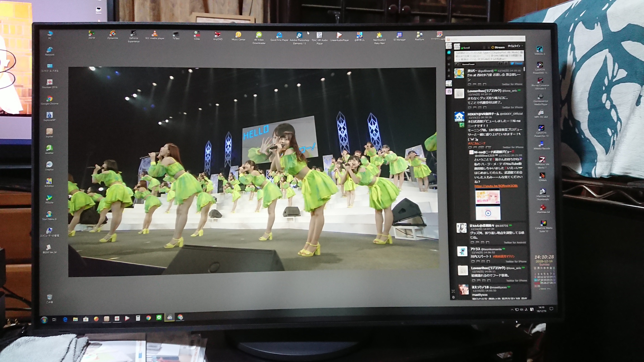The width and height of the screenshot is (644, 362).
Task: Launch QuickTime Player desktop icon
Action: point(279,36)
